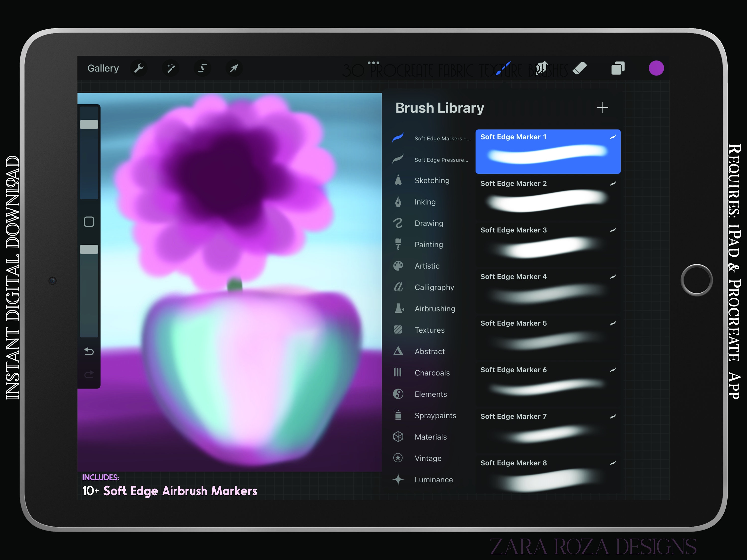Open the Layers panel

click(618, 68)
